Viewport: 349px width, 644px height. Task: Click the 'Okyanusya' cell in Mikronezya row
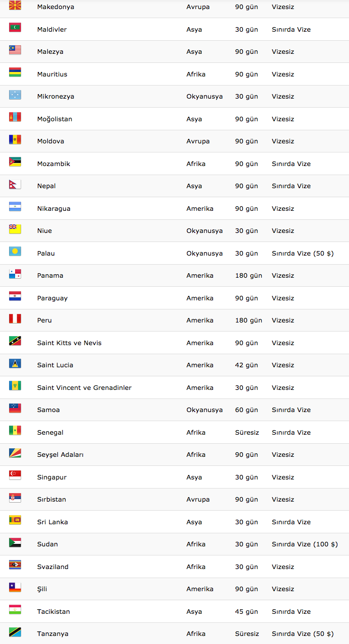[204, 97]
